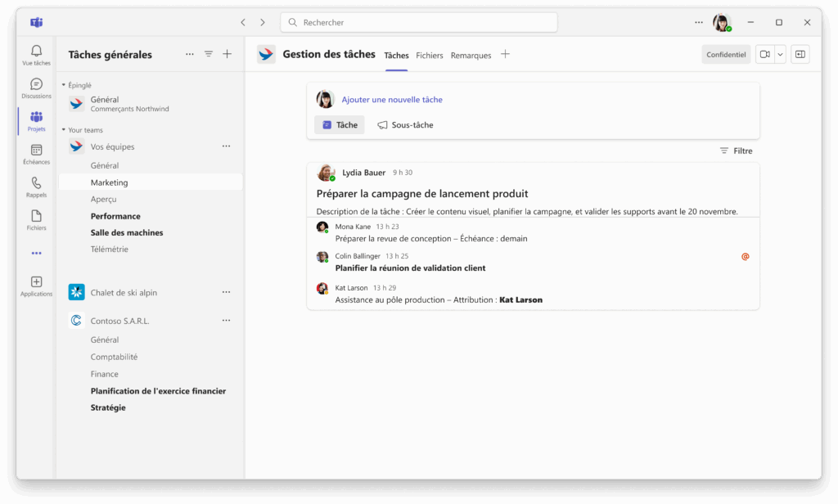Click Colin Ballinger's avatar in replies

pyautogui.click(x=322, y=257)
